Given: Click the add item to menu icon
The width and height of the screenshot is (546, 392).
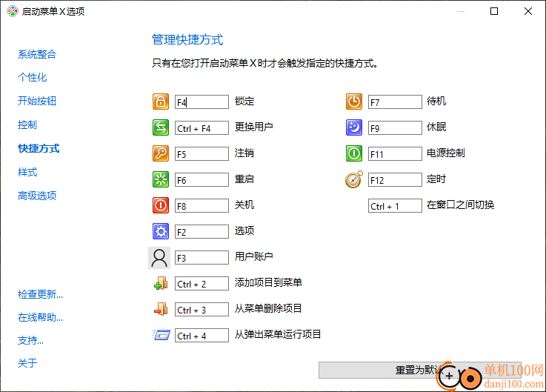Looking at the screenshot, I should pyautogui.click(x=161, y=283).
